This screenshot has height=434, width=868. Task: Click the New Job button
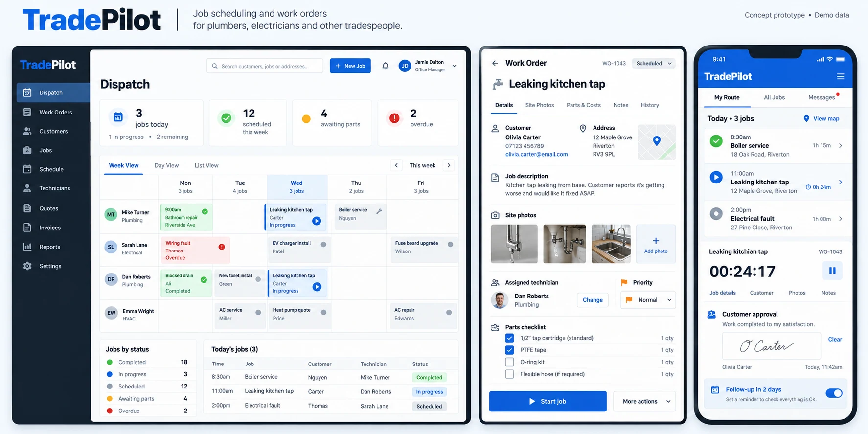coord(350,66)
